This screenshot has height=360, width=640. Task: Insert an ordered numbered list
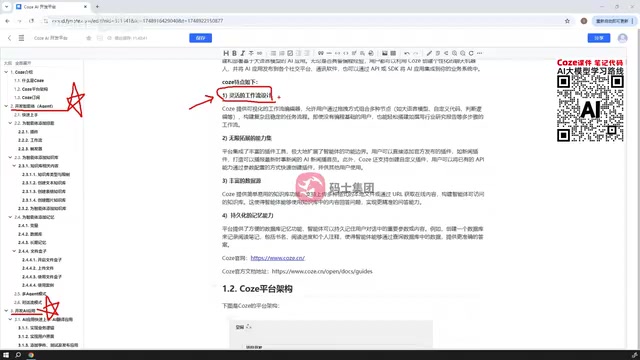pyautogui.click(x=282, y=53)
